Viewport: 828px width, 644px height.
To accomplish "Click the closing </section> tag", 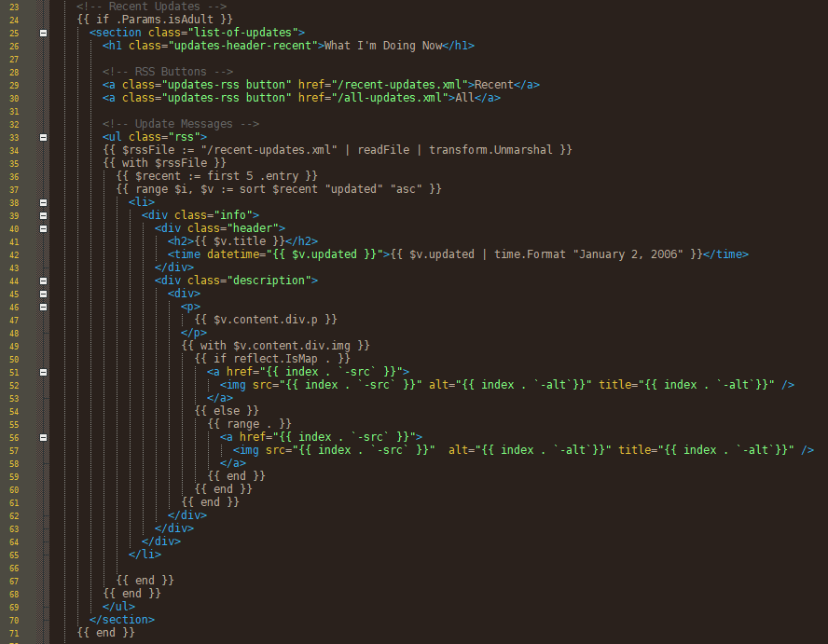I will [x=122, y=619].
